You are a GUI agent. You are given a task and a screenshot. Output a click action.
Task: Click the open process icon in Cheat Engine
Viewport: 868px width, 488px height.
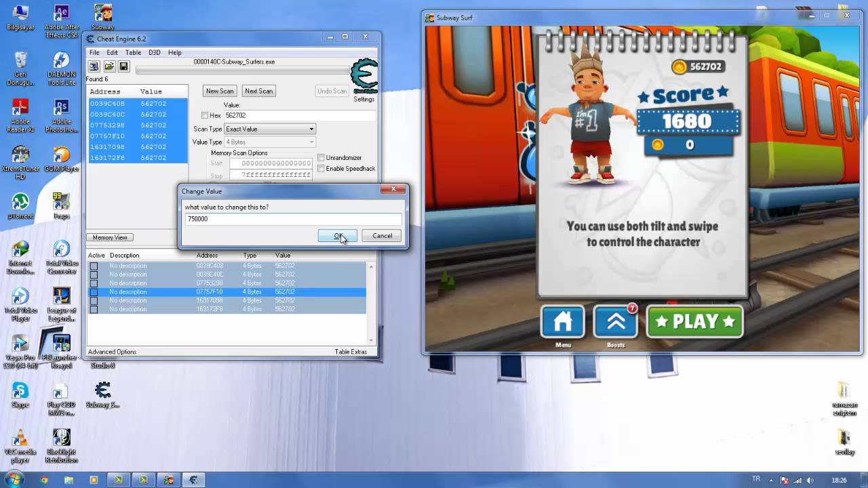click(94, 66)
